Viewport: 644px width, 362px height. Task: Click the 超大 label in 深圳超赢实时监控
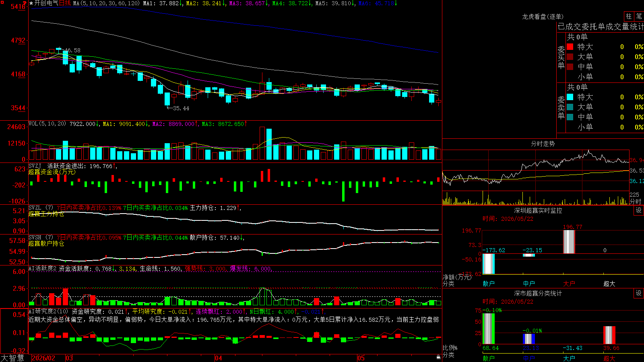[609, 284]
